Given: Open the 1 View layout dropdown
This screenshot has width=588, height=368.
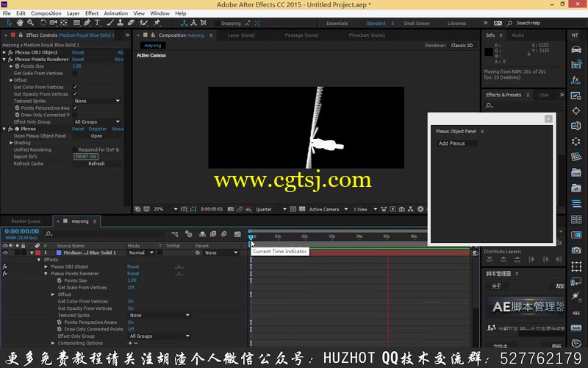Looking at the screenshot, I should click(x=365, y=209).
